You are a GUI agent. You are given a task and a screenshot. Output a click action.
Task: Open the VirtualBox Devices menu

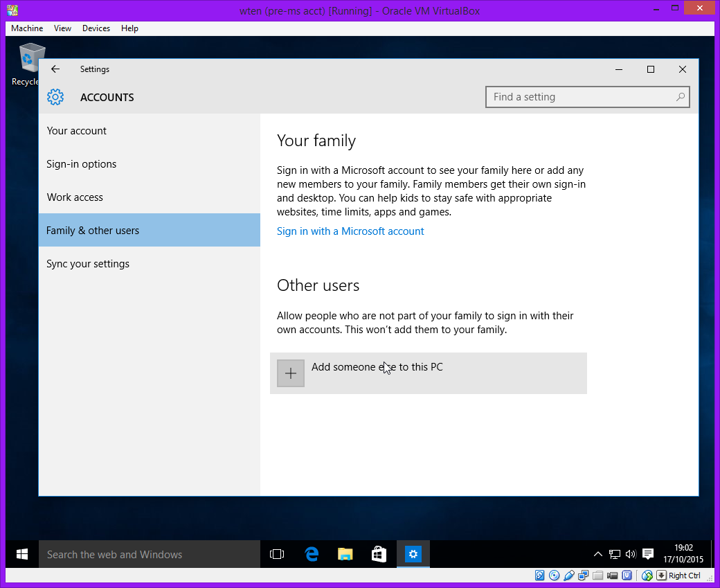pyautogui.click(x=96, y=28)
